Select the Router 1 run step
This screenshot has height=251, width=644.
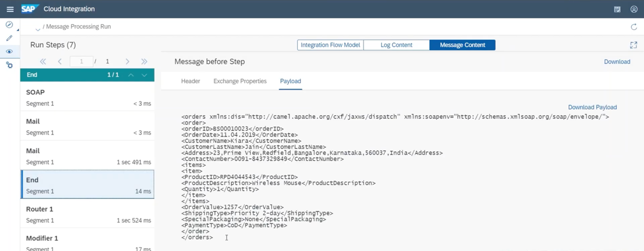pos(87,214)
